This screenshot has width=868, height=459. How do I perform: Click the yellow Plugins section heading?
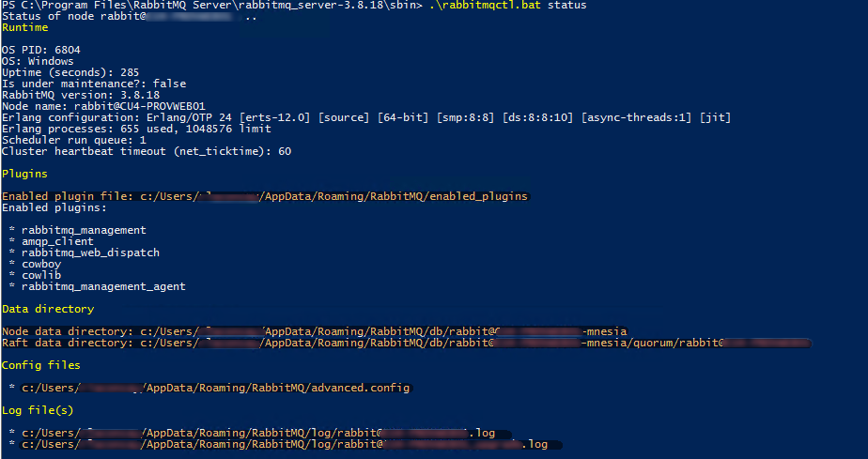(x=25, y=174)
